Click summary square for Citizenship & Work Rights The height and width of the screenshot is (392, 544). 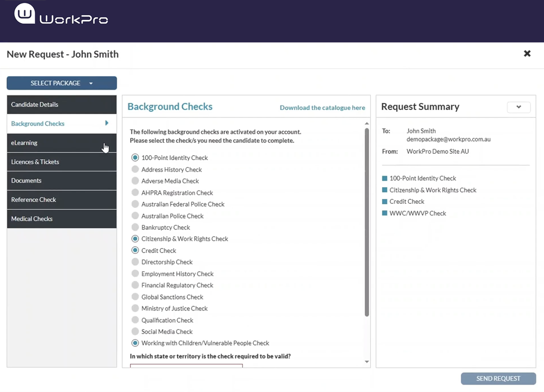(385, 190)
